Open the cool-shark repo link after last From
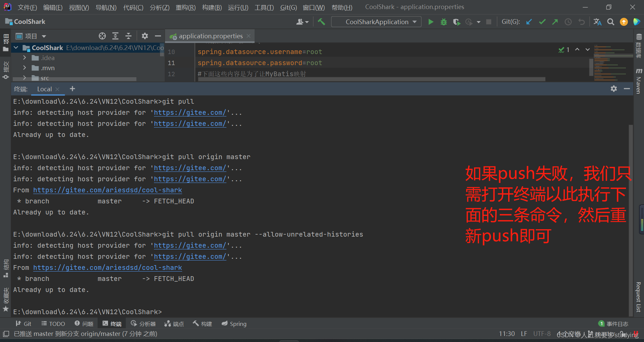 (107, 267)
